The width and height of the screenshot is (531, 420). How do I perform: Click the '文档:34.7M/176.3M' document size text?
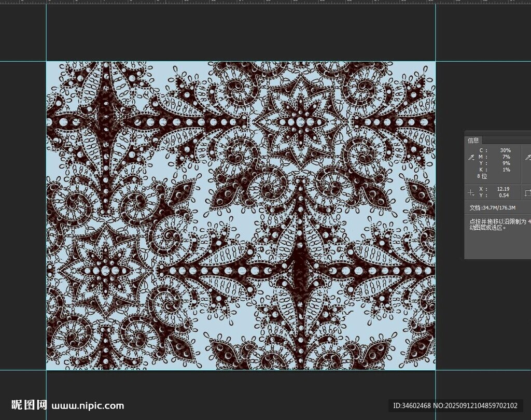click(x=493, y=207)
